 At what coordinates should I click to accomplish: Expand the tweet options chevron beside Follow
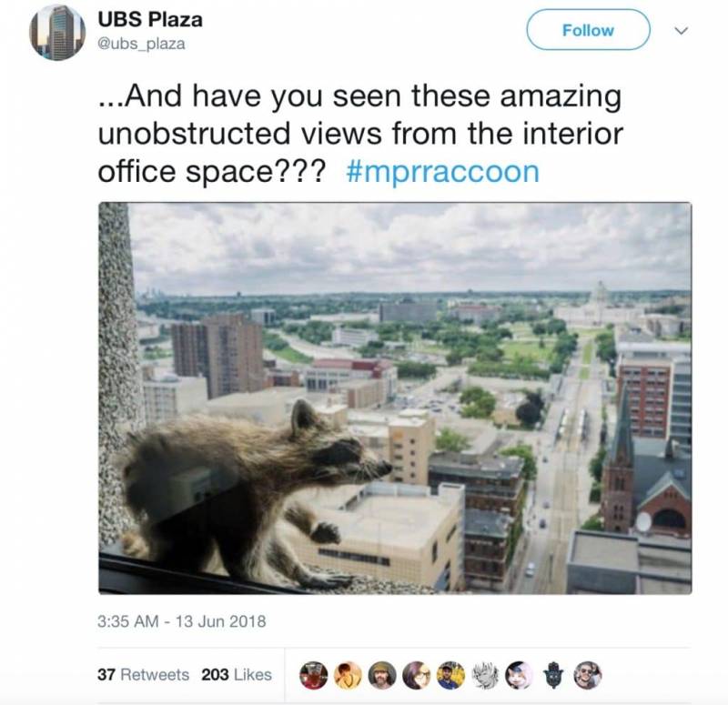(681, 31)
